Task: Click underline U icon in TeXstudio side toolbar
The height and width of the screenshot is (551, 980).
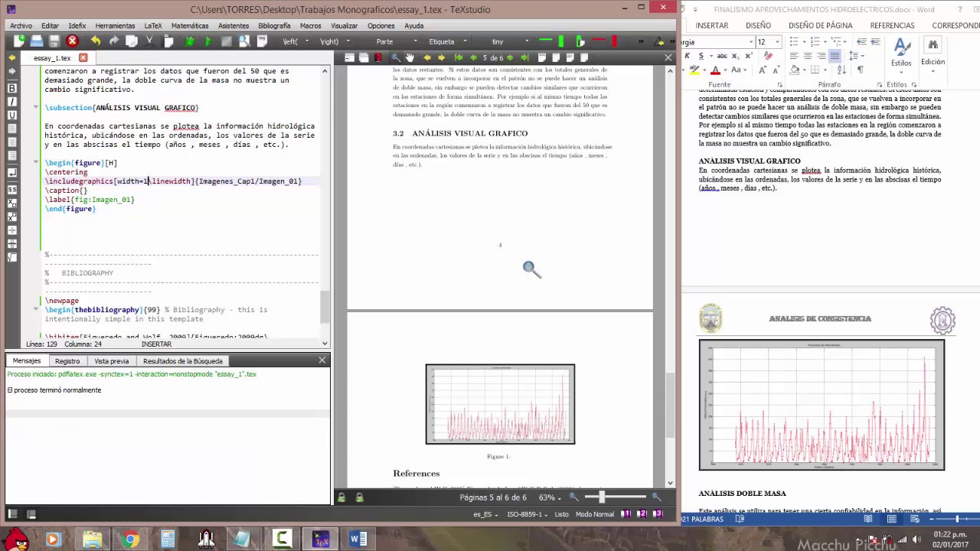Action: pos(12,115)
